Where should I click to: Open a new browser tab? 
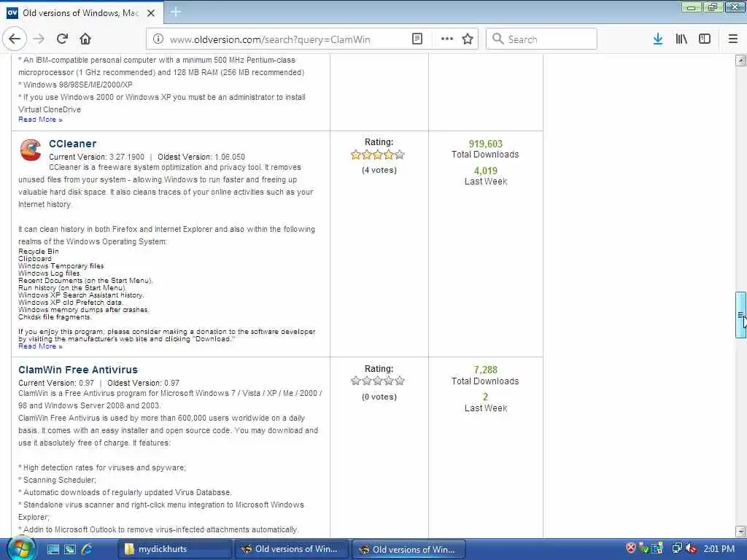point(176,12)
